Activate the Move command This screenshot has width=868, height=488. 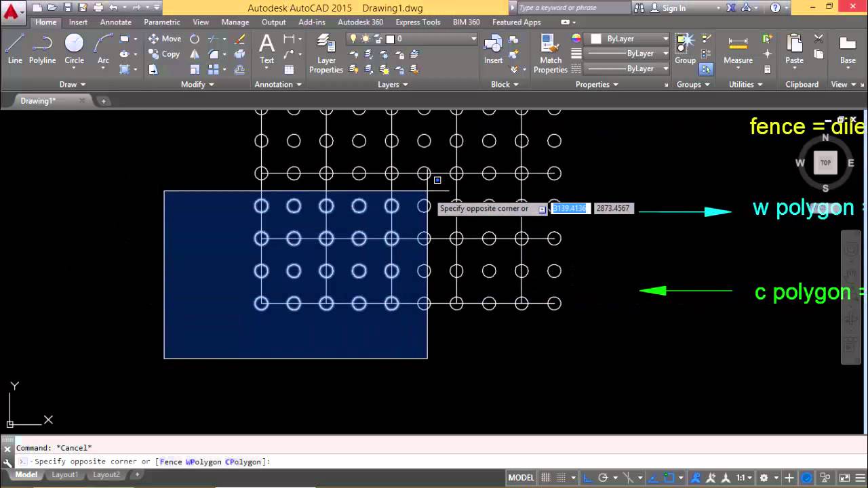pos(165,39)
